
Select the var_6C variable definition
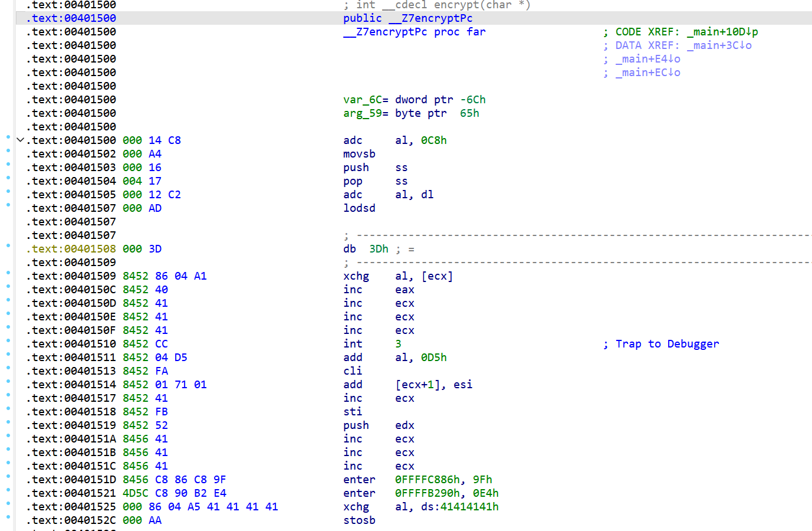pos(415,100)
